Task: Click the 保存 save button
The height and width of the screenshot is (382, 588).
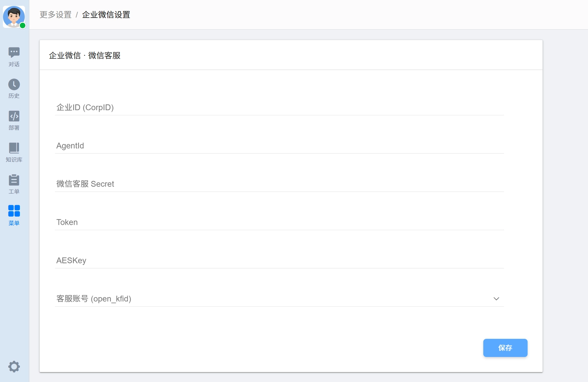Action: click(505, 348)
